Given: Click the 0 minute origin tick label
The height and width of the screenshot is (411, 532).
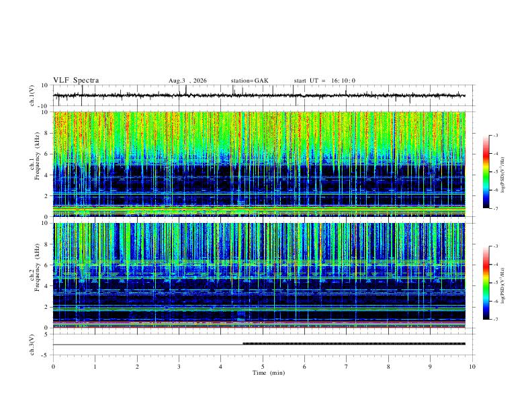Looking at the screenshot, I should point(53,367).
